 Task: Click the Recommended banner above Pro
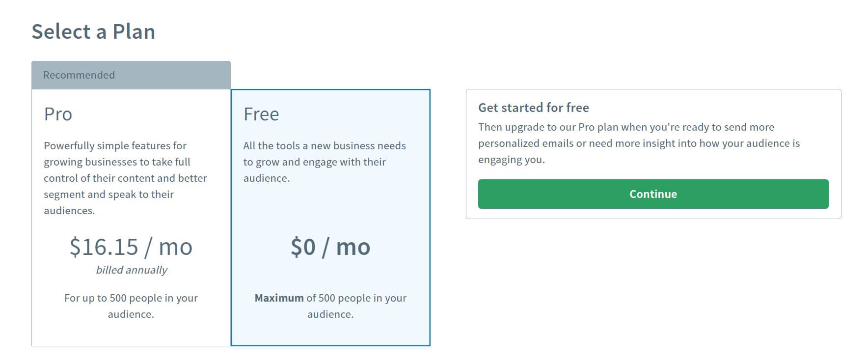pos(131,75)
